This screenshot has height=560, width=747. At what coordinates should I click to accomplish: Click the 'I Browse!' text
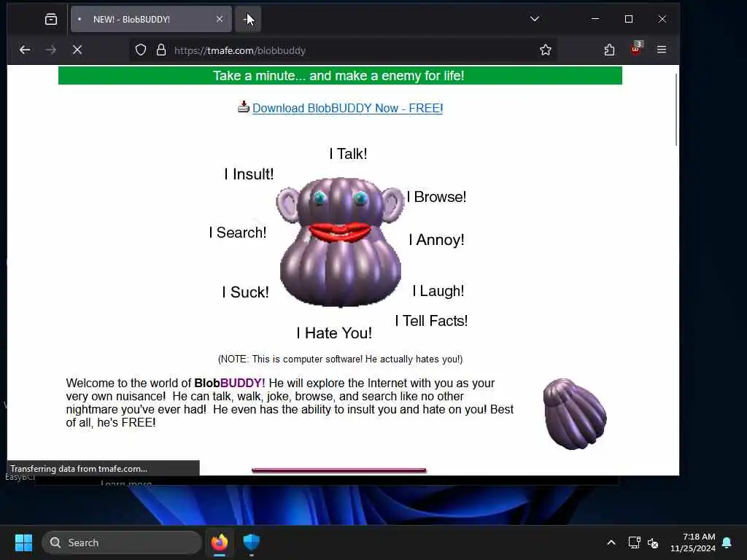[x=436, y=197]
